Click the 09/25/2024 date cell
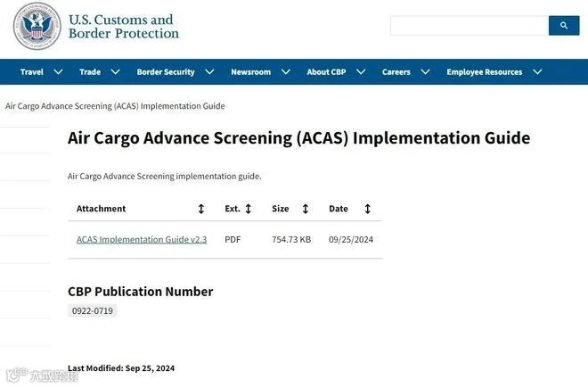The height and width of the screenshot is (388, 588). pos(351,239)
